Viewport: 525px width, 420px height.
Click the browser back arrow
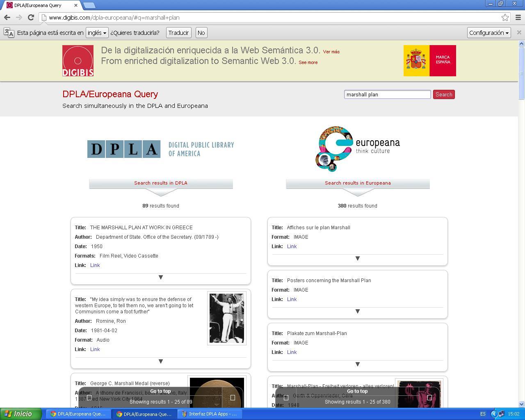pyautogui.click(x=7, y=17)
